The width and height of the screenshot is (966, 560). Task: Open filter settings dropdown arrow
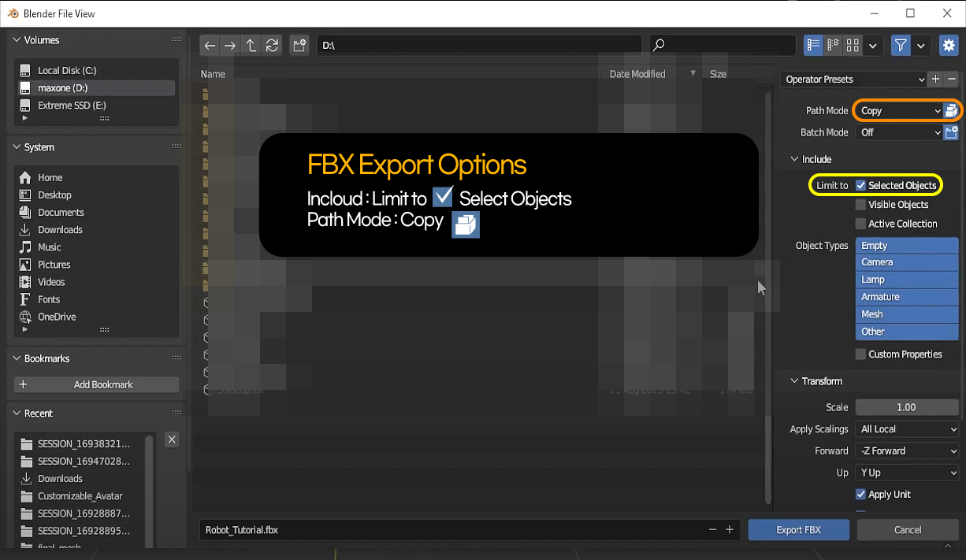pos(922,46)
